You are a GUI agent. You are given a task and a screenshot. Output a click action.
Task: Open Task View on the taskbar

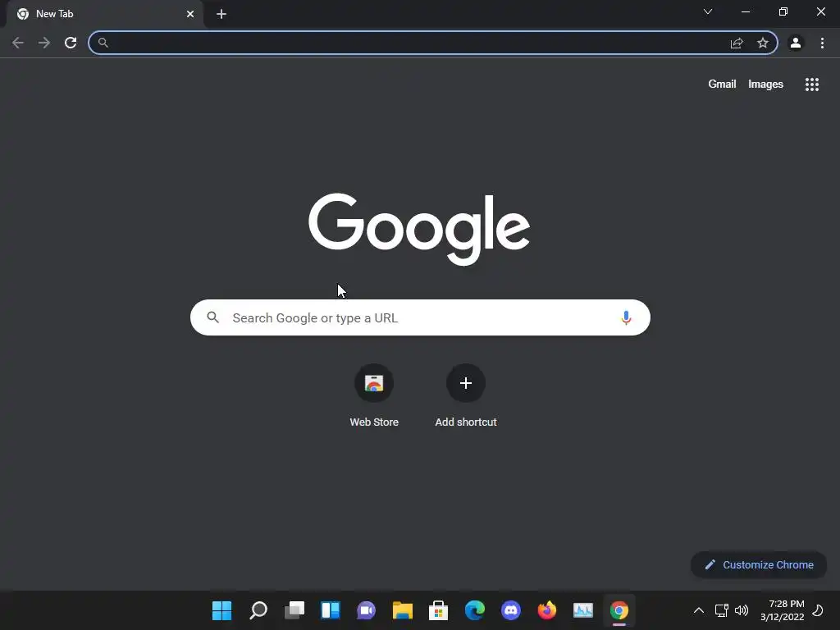294,610
